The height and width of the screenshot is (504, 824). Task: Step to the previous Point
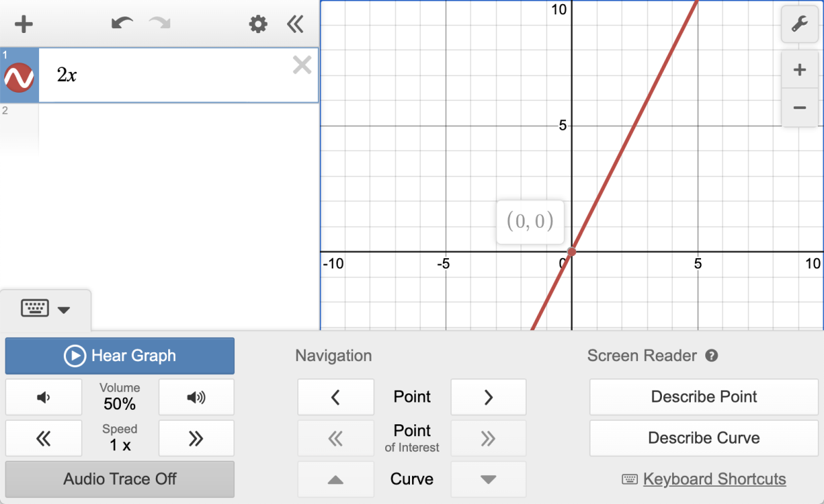tap(336, 397)
